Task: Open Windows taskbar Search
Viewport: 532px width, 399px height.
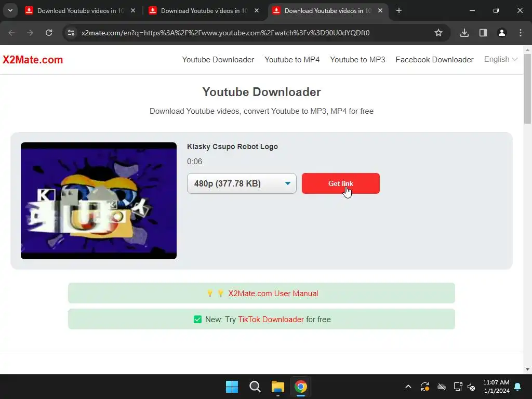Action: pos(255,387)
